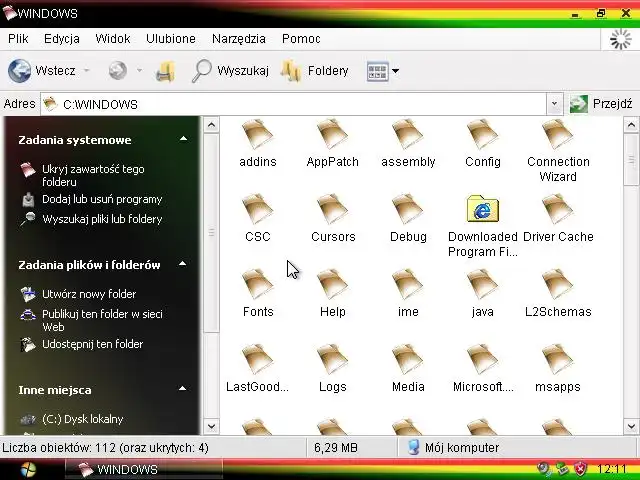Open the Fonts folder

tap(258, 293)
